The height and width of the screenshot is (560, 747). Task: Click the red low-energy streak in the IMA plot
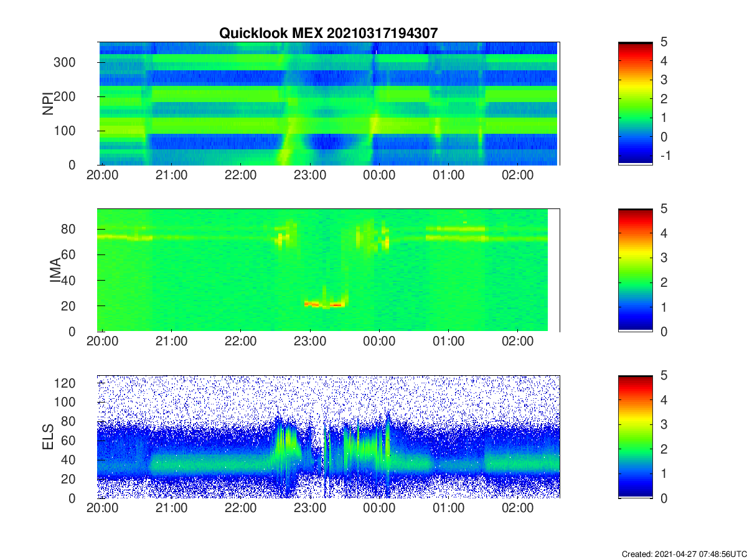click(324, 304)
